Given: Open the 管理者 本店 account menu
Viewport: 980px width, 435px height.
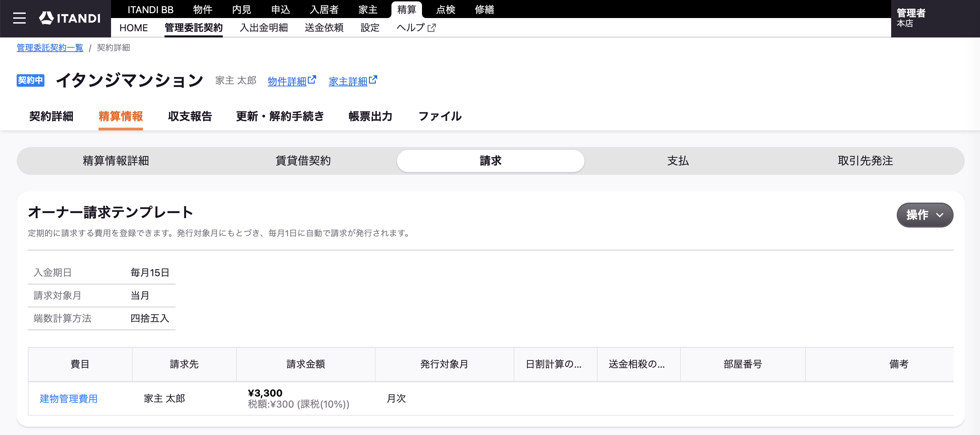Looking at the screenshot, I should point(935,18).
